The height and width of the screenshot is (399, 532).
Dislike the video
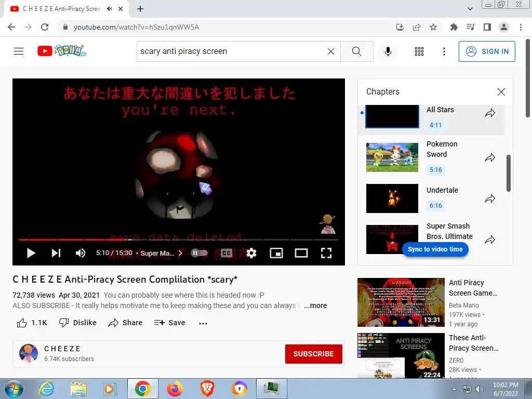click(78, 323)
